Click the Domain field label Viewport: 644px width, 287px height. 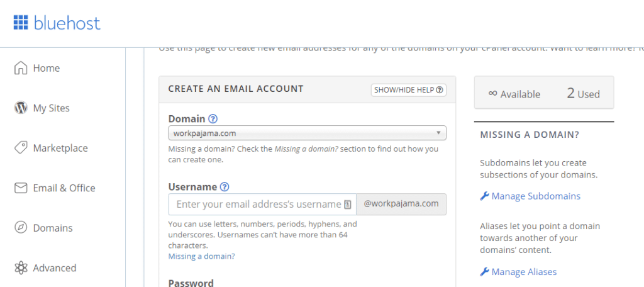[x=186, y=119]
